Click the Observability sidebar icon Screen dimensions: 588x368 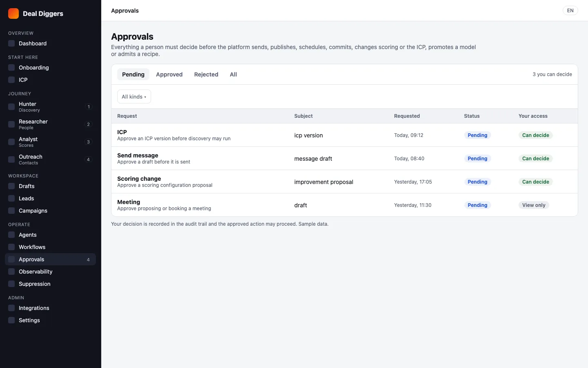tap(11, 272)
